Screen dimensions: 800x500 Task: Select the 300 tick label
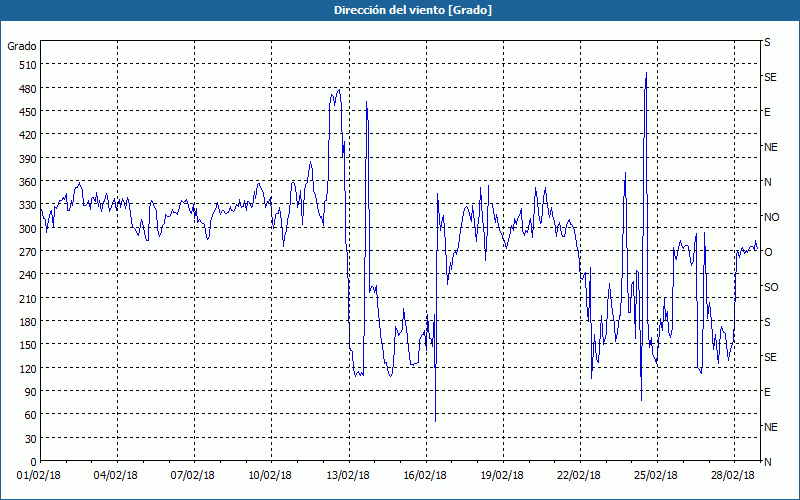(28, 229)
